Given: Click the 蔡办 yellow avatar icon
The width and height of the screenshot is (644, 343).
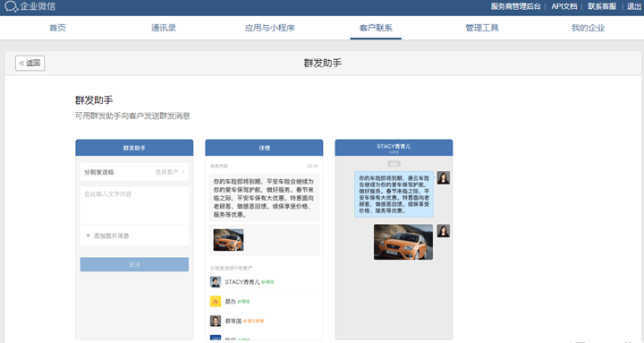Looking at the screenshot, I should tap(216, 302).
